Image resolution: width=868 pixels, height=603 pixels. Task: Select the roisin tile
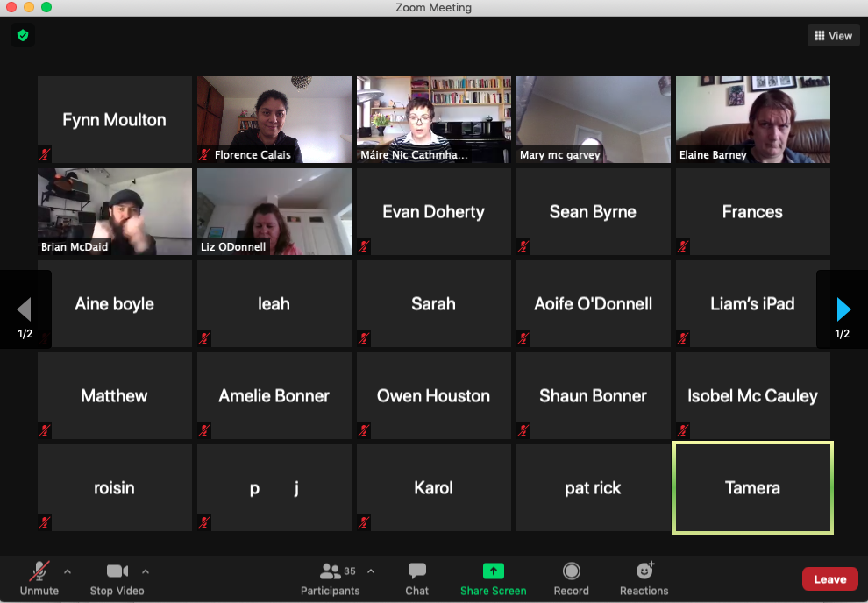[115, 488]
